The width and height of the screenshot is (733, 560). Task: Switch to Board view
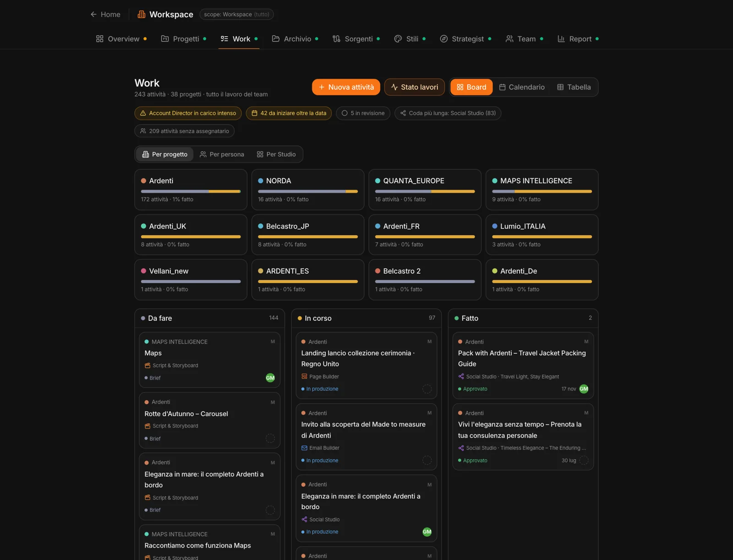471,87
